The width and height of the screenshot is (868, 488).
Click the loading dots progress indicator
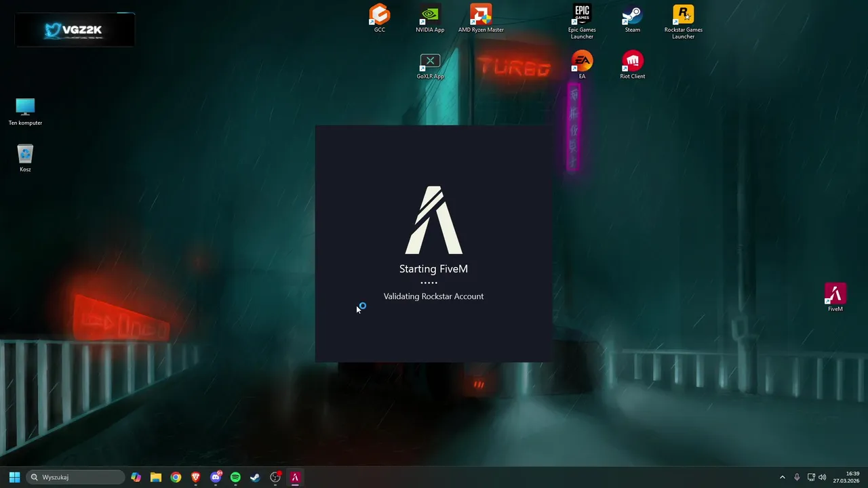(429, 283)
